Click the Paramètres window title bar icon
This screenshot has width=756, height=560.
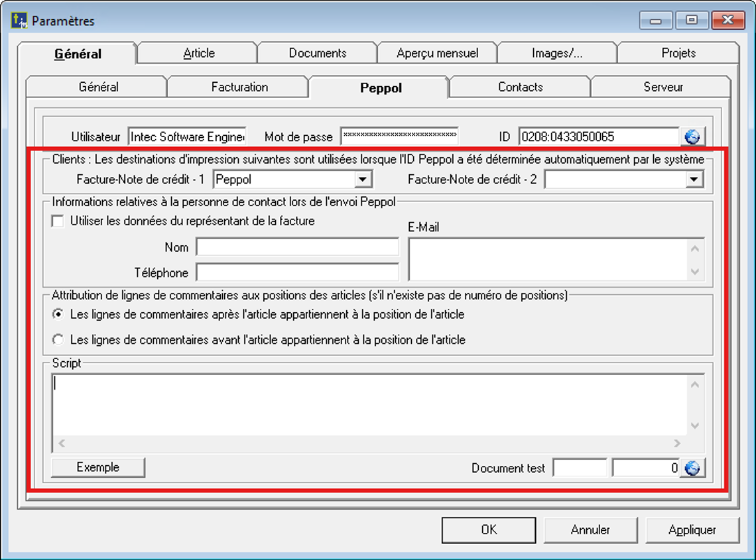click(19, 21)
